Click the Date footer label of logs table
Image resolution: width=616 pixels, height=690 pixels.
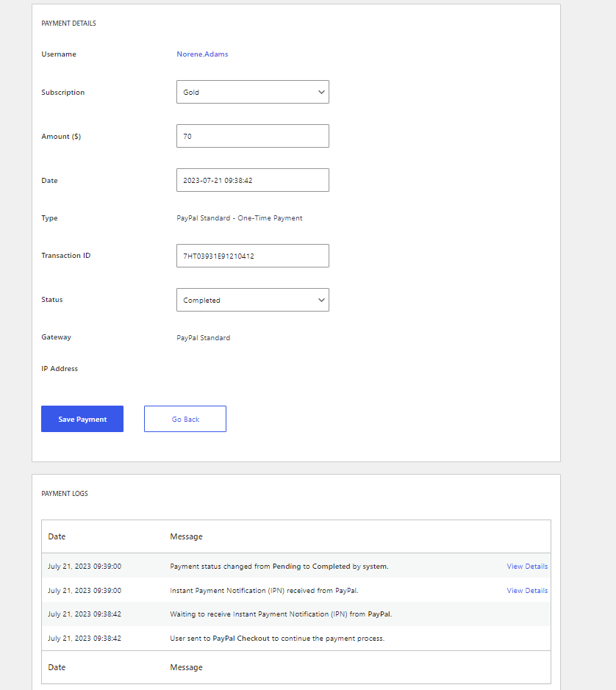tap(57, 667)
